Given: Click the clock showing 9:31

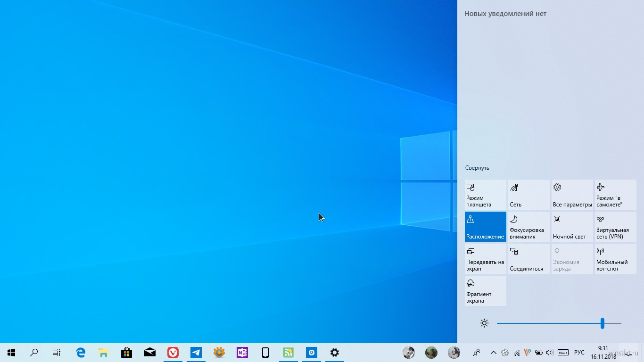Looking at the screenshot, I should pos(603,353).
